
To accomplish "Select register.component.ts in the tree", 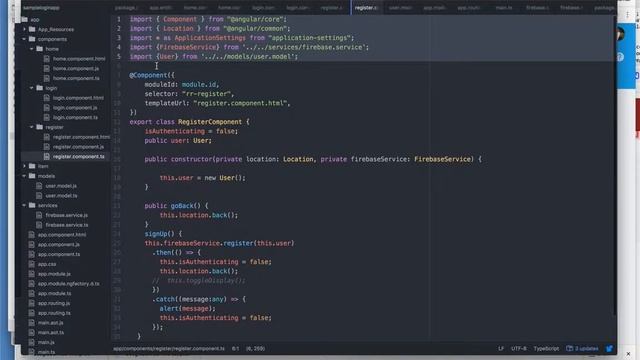I will (x=78, y=157).
